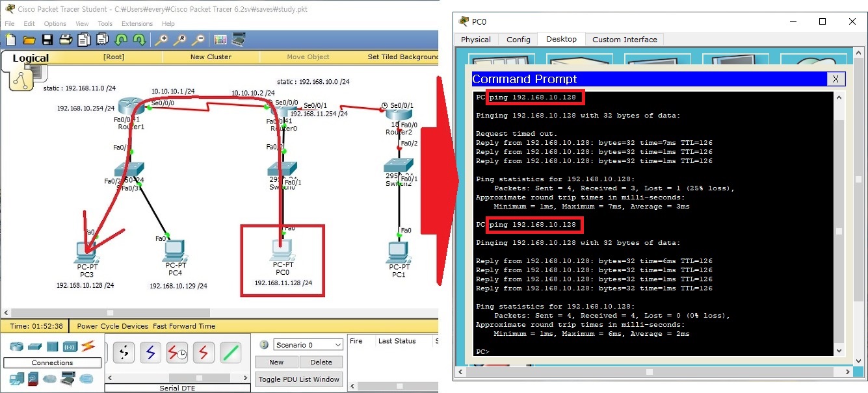Select the Multiuser Connection category icon
The width and height of the screenshot is (868, 393).
[86, 378]
